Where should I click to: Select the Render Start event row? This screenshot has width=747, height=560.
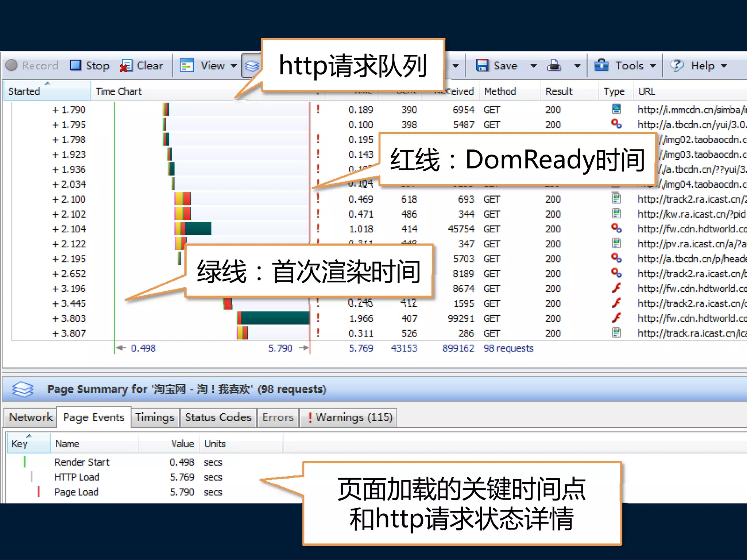click(146, 462)
